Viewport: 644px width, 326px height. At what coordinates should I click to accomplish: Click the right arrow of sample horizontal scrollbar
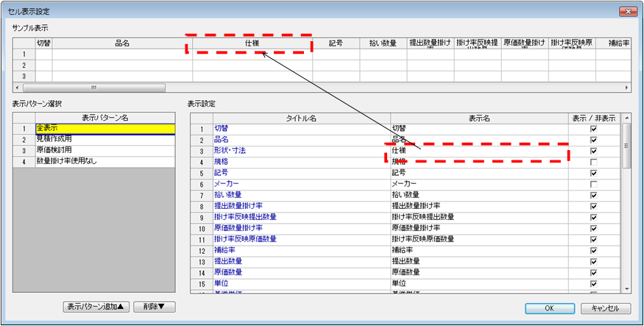627,88
